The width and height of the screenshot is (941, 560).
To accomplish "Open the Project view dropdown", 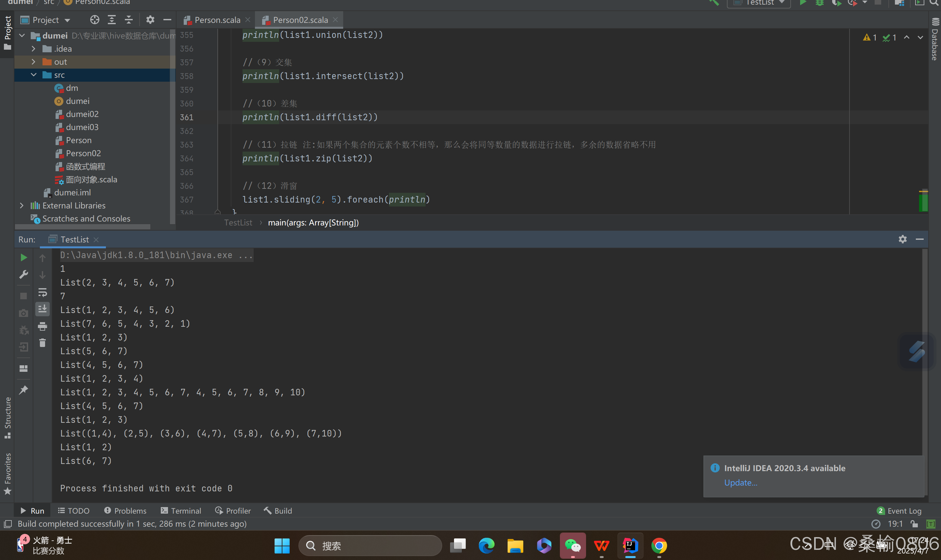I will pyautogui.click(x=67, y=20).
